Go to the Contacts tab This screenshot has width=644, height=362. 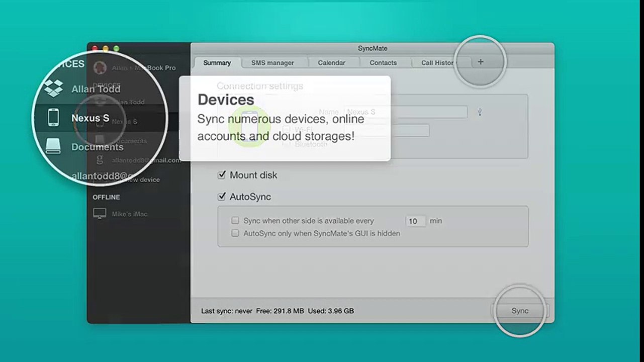click(x=383, y=63)
